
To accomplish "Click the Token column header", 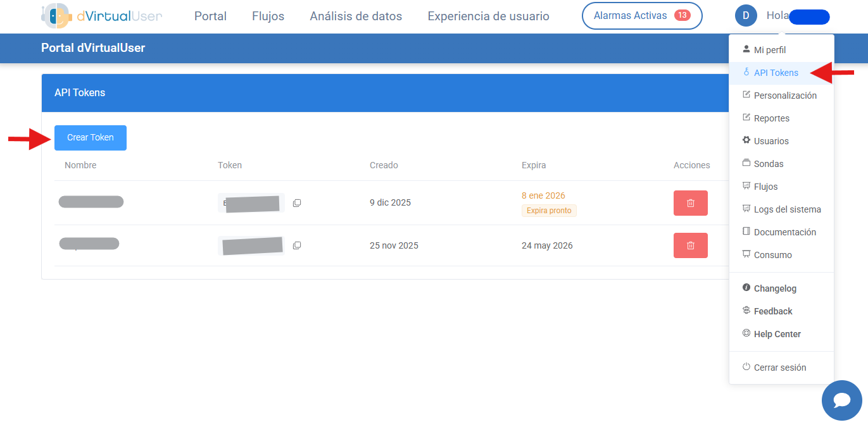I will click(x=230, y=165).
